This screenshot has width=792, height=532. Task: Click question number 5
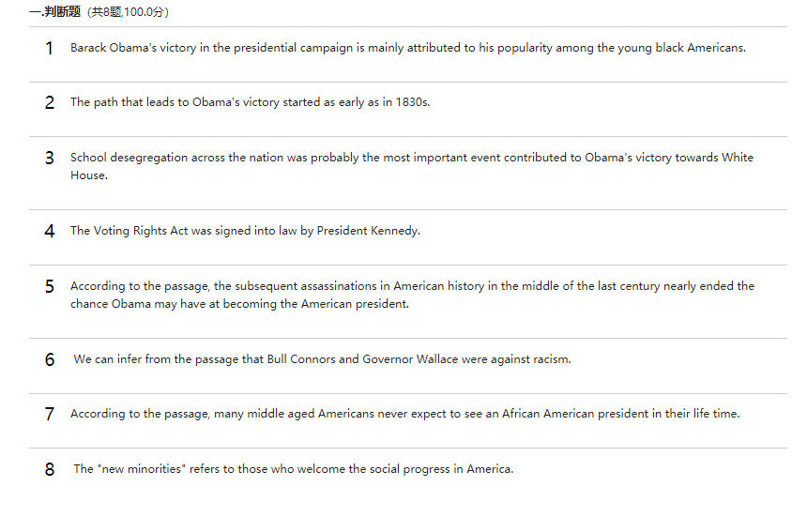[50, 286]
